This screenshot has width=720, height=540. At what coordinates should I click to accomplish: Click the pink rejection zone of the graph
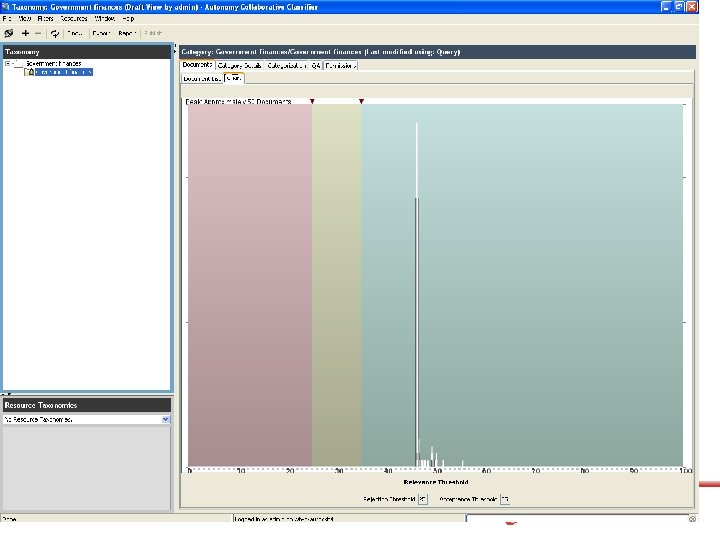pyautogui.click(x=250, y=285)
